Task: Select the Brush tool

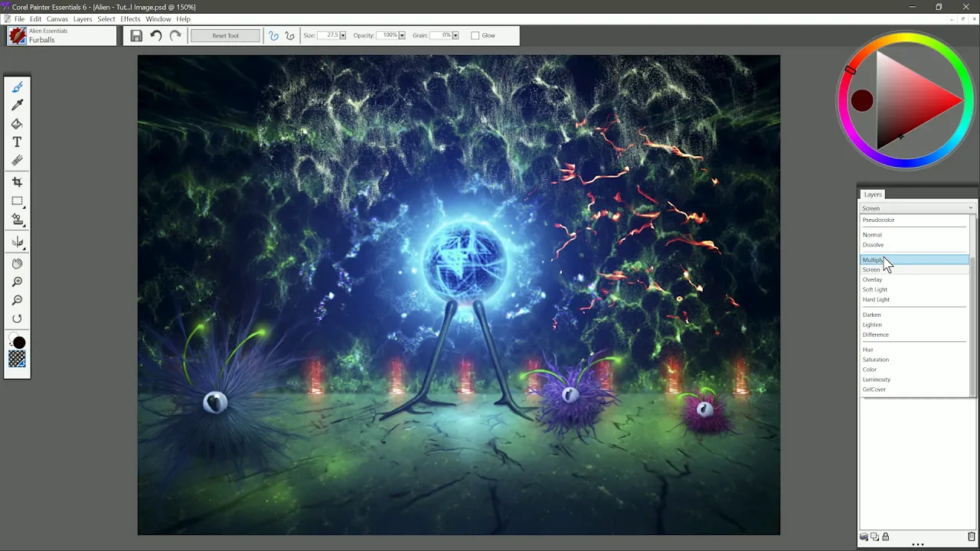Action: (17, 87)
